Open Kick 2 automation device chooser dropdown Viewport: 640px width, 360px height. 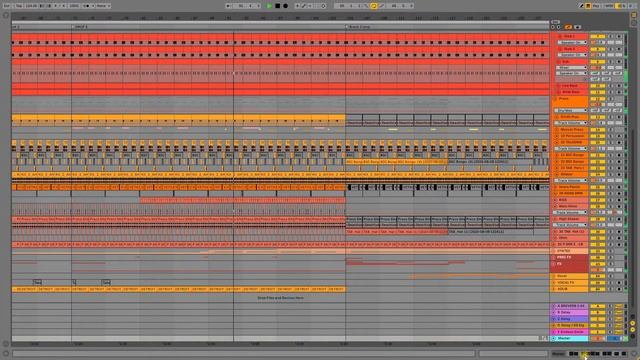pyautogui.click(x=572, y=55)
